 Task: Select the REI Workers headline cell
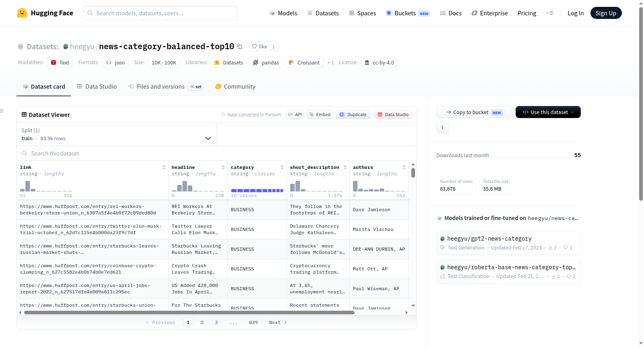click(198, 210)
